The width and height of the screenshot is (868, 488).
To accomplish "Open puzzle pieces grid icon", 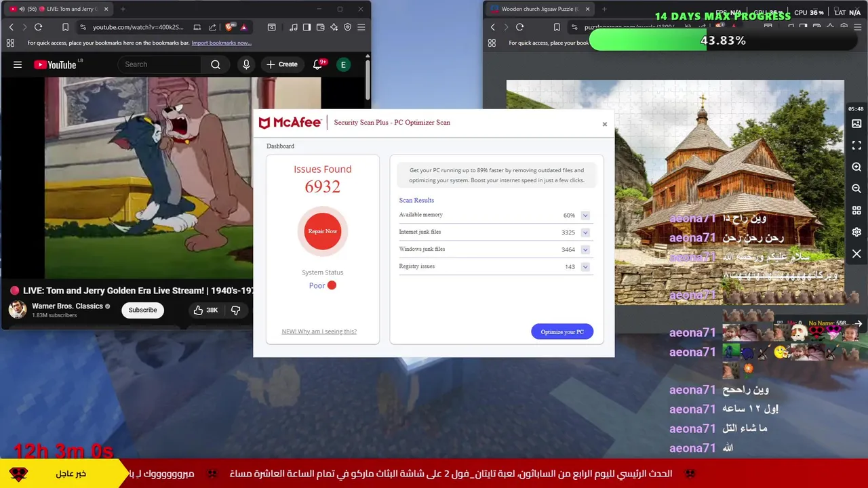I will click(856, 211).
